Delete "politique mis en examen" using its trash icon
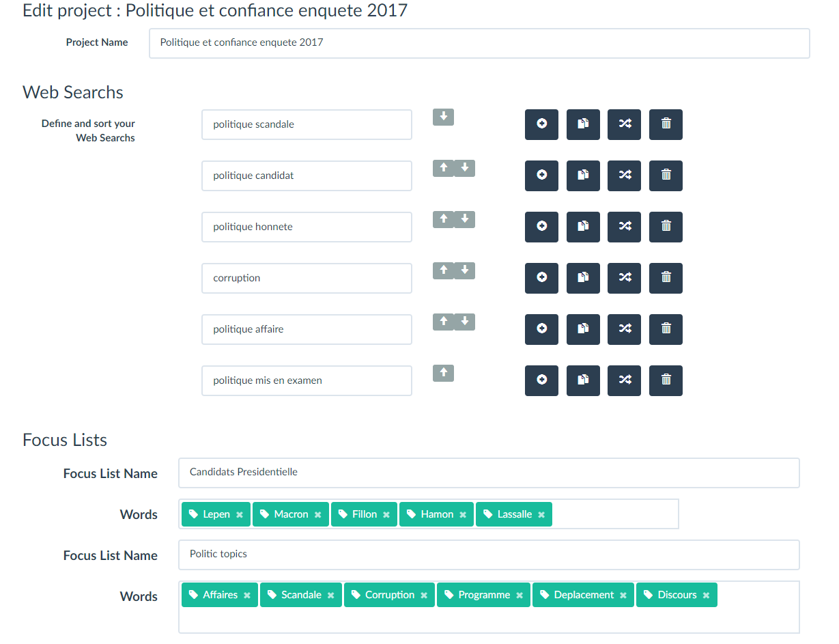 [x=666, y=380]
